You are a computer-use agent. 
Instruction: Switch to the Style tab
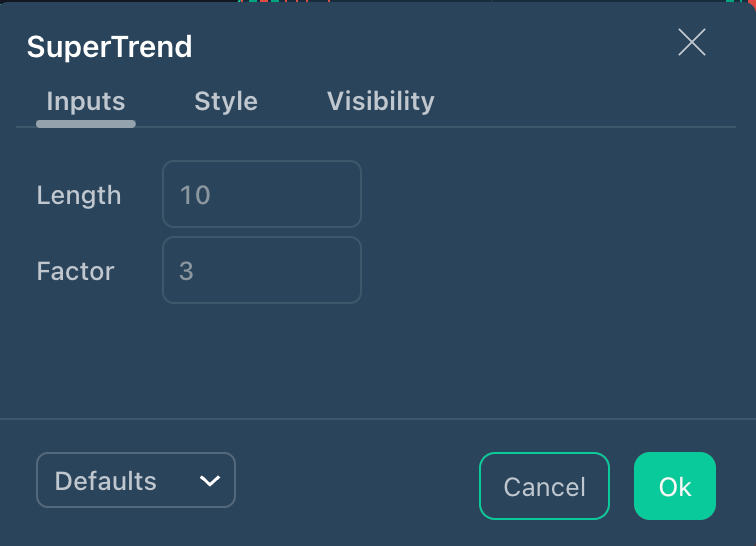pyautogui.click(x=226, y=101)
